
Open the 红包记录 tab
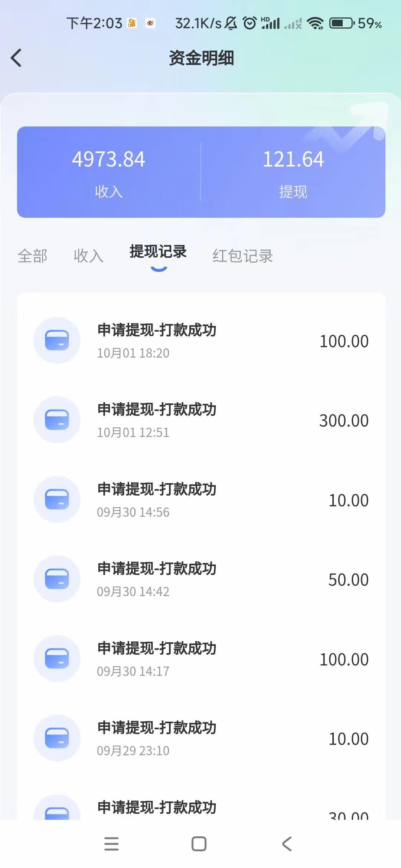tap(243, 256)
